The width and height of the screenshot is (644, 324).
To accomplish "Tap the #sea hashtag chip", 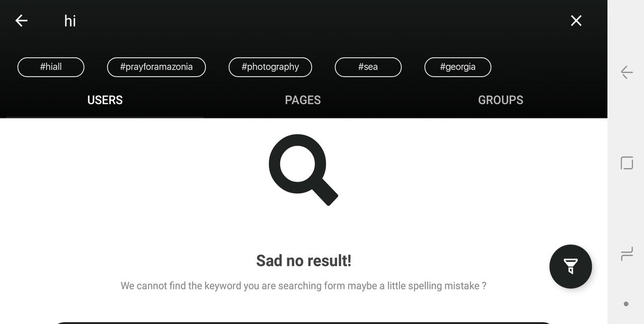I will coord(368,67).
